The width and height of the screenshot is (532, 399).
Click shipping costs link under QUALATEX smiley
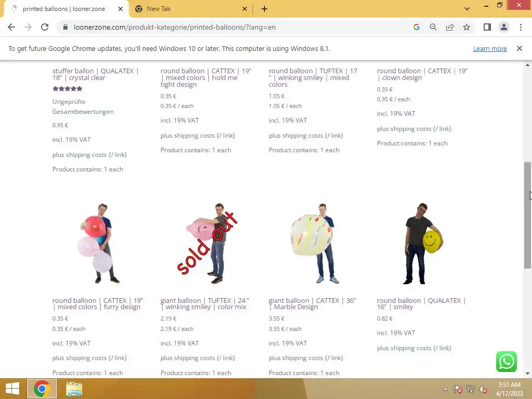tap(414, 348)
